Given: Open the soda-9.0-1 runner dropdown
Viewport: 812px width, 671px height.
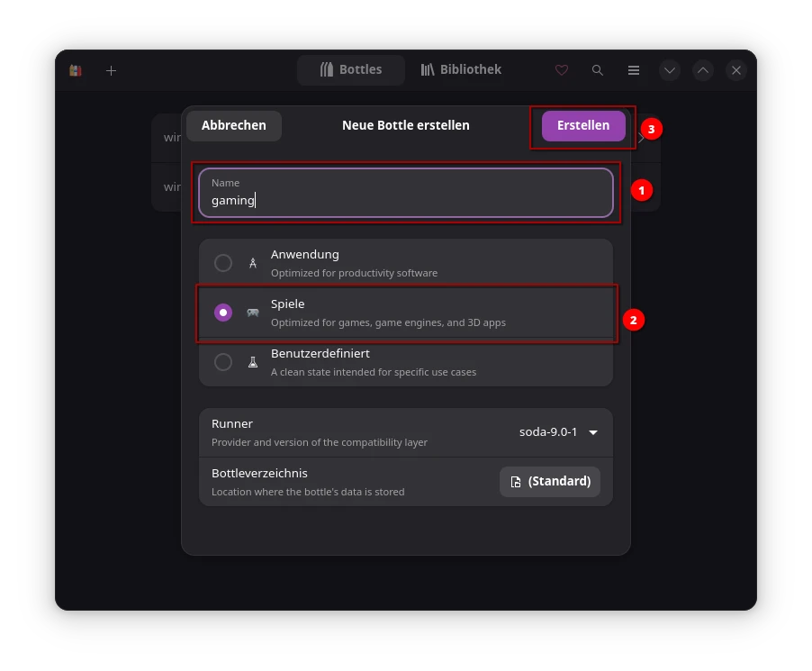Looking at the screenshot, I should [558, 432].
